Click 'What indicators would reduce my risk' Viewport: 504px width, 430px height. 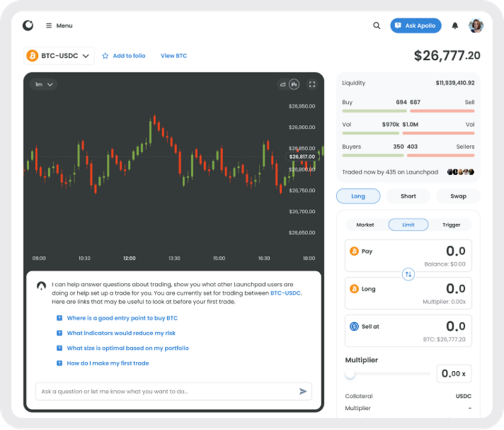[x=121, y=333]
